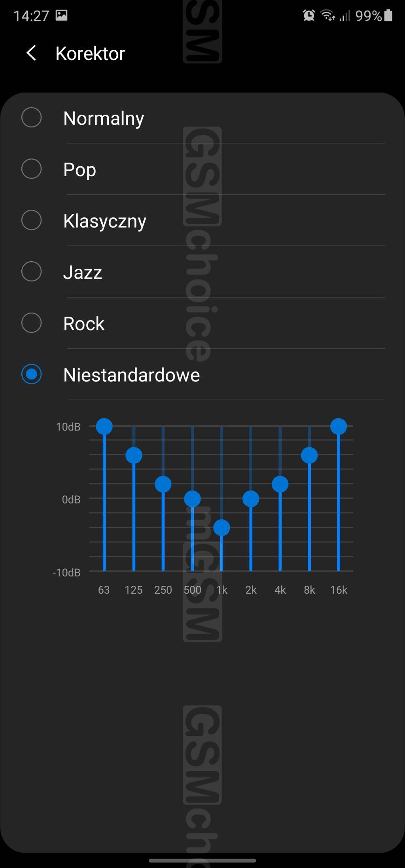Select the Niestandardowe radio button

pos(32,374)
